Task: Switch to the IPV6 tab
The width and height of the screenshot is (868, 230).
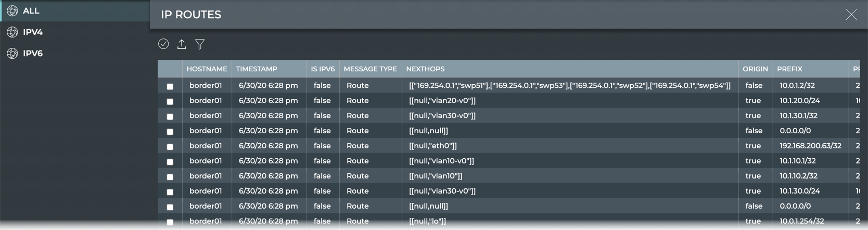Action: (33, 54)
